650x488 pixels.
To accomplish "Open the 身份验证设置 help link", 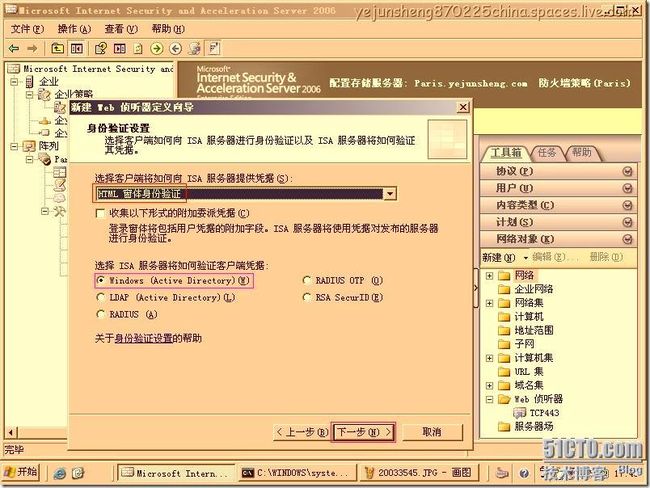I will tap(143, 339).
